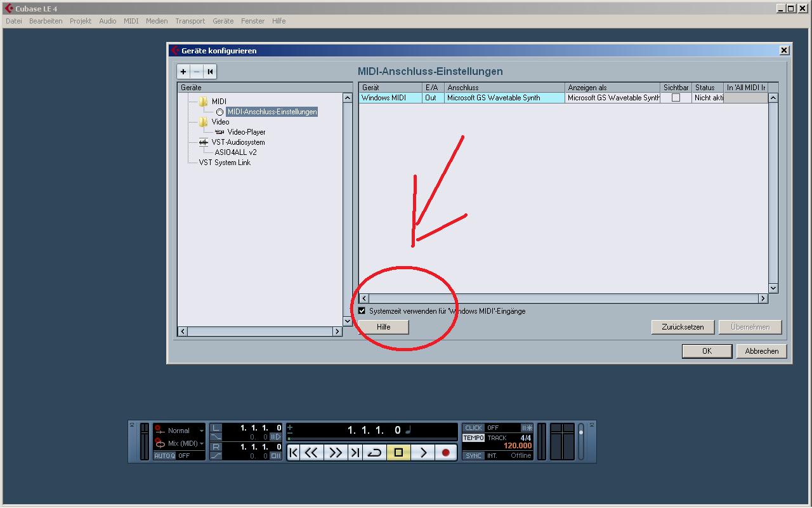
Task: Select the Video folder icon in the tree
Action: coord(203,122)
